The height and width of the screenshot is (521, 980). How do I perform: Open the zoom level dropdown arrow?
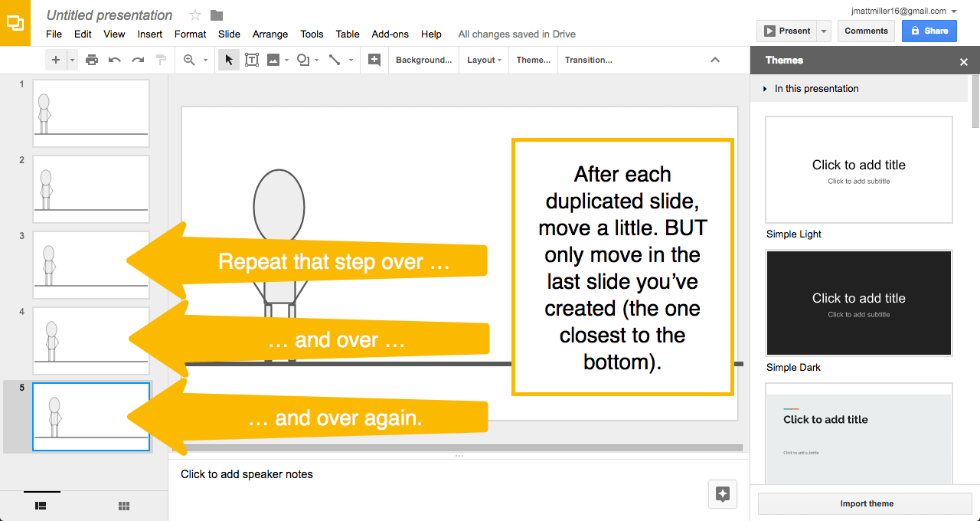[205, 60]
